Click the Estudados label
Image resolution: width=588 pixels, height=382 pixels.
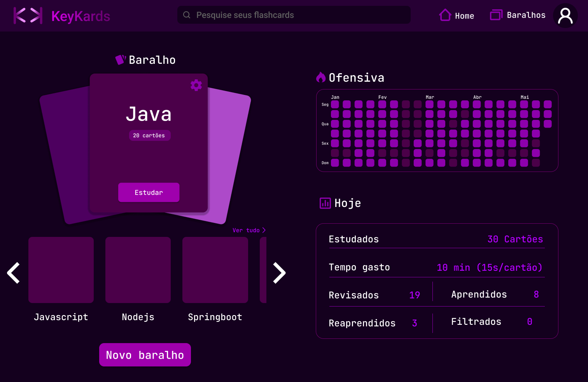pyautogui.click(x=354, y=239)
